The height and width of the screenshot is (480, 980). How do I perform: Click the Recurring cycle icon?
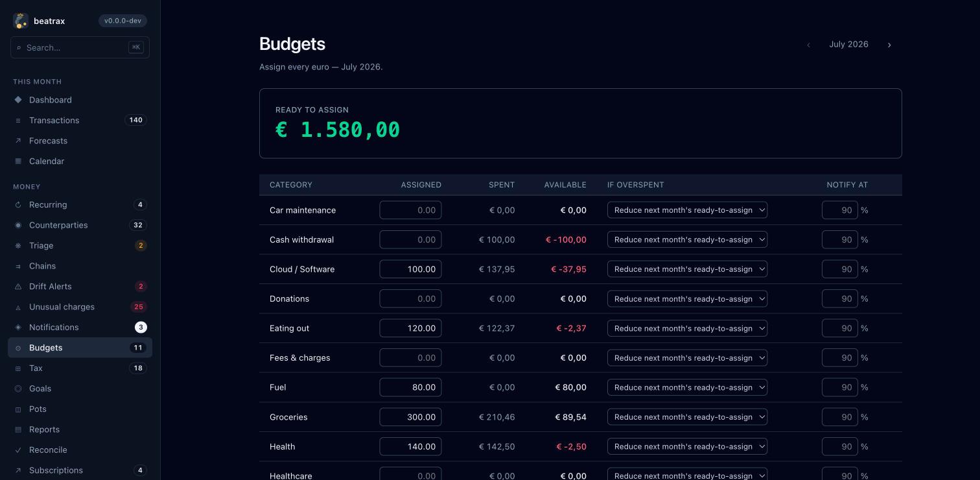pos(18,205)
